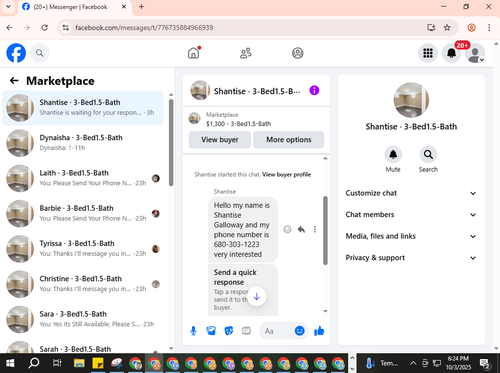Show hidden system tray icons chevron

click(x=413, y=363)
